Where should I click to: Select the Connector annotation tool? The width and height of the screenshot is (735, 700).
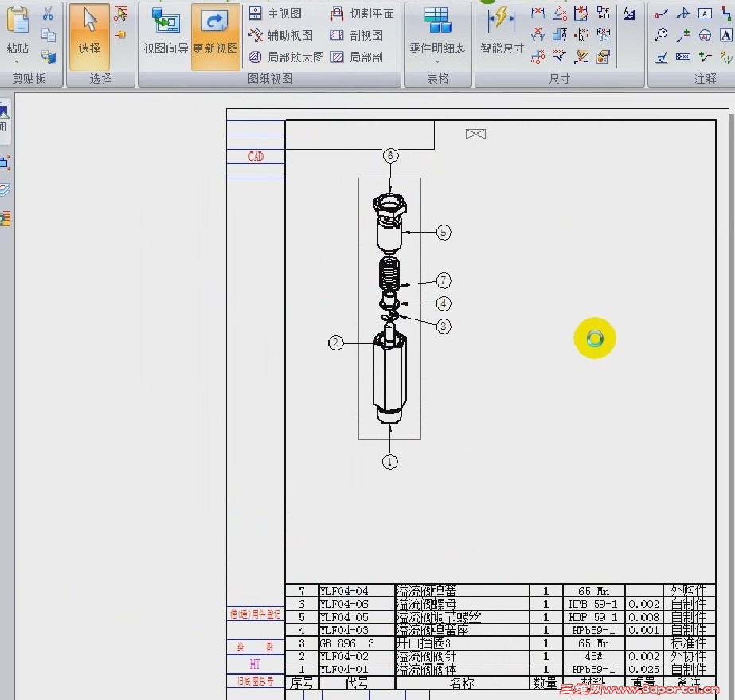pyautogui.click(x=726, y=14)
